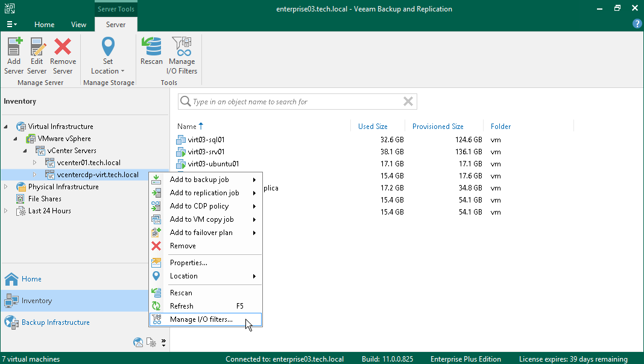Screen dimensions: 644x364
Task: Go to the Home navigation pane
Action: [31, 279]
